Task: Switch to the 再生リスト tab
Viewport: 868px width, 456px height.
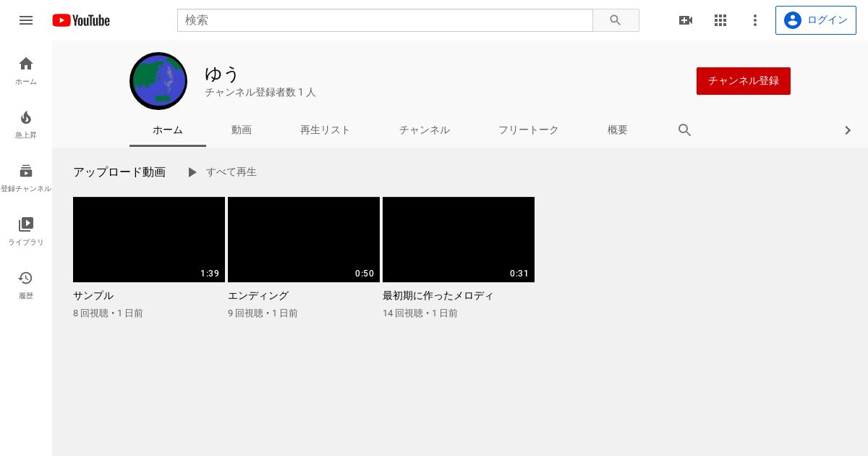Action: coord(325,130)
